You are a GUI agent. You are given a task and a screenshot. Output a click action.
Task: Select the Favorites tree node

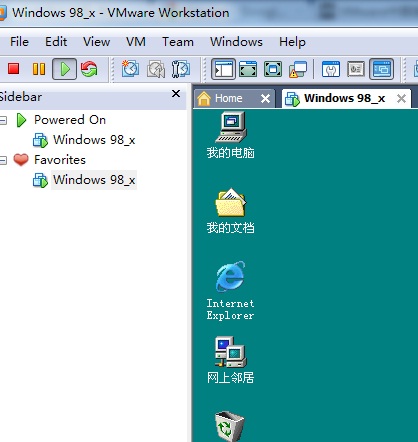(x=60, y=160)
